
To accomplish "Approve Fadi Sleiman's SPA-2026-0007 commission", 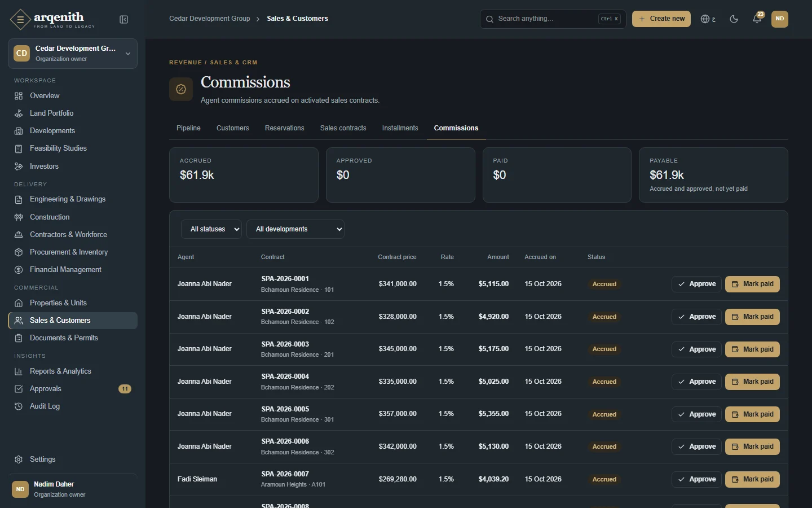I will pos(696,480).
